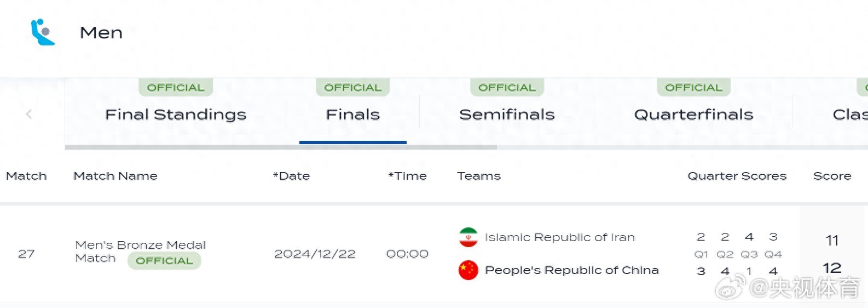Click the OFFICIAL badge beside the match name
The width and height of the screenshot is (868, 308).
164,261
